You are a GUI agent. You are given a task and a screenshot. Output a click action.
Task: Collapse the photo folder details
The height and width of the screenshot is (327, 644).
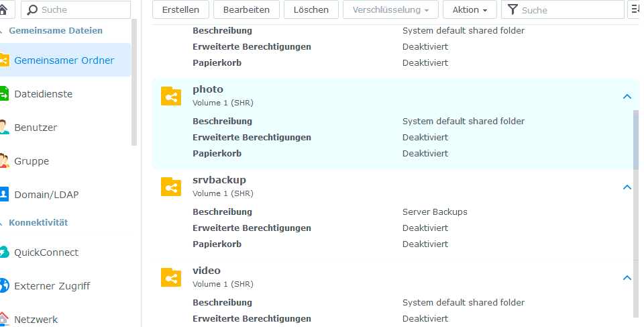coord(627,96)
